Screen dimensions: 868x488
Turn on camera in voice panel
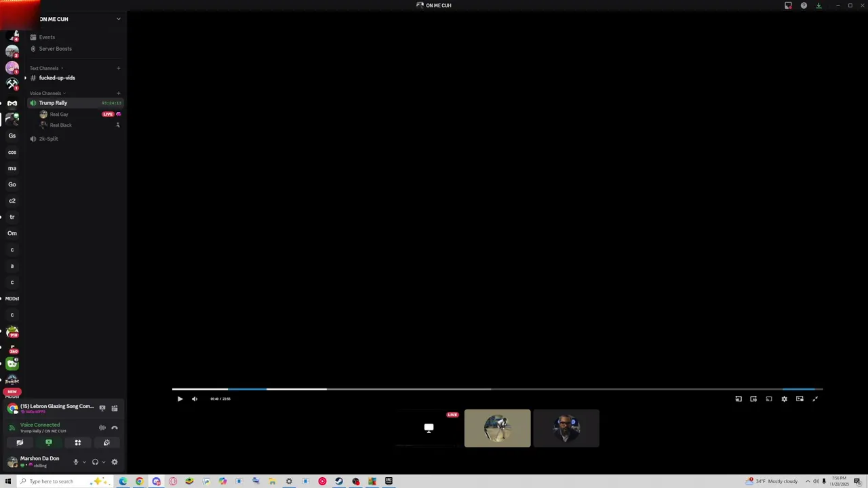(x=20, y=443)
